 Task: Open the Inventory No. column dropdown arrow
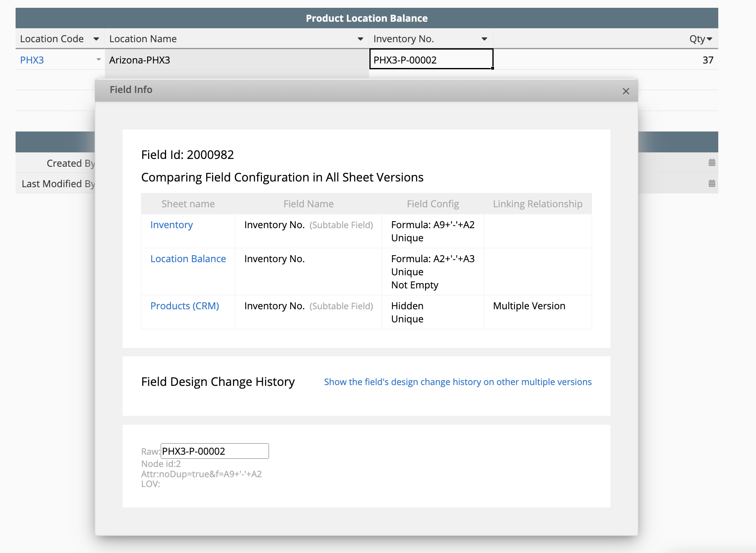click(x=484, y=39)
